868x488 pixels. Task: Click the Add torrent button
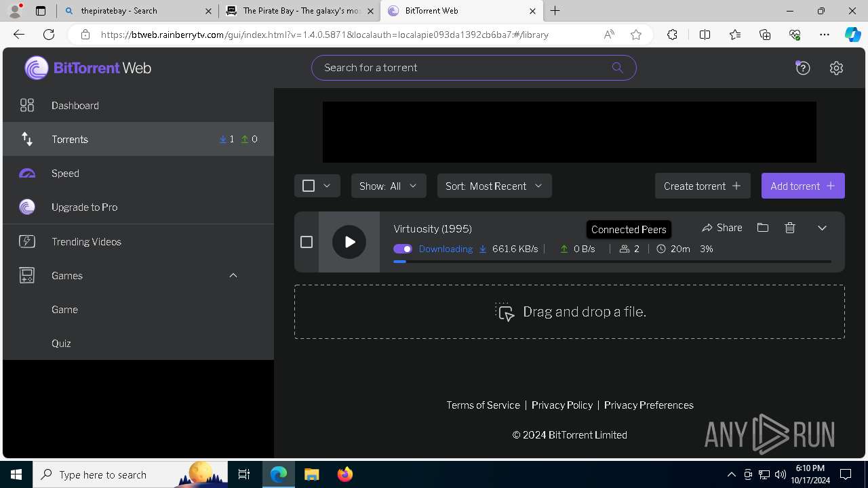tap(803, 186)
